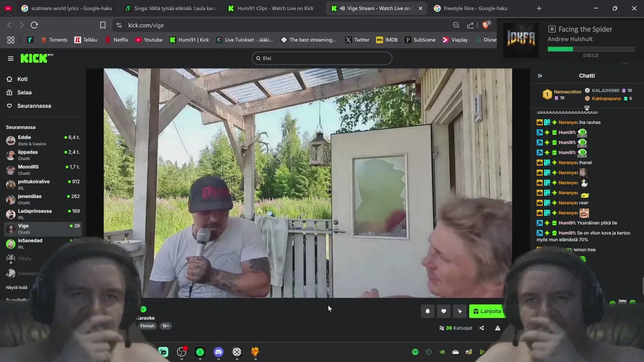Open the Kick hamburger menu
The width and height of the screenshot is (644, 362).
[11, 58]
